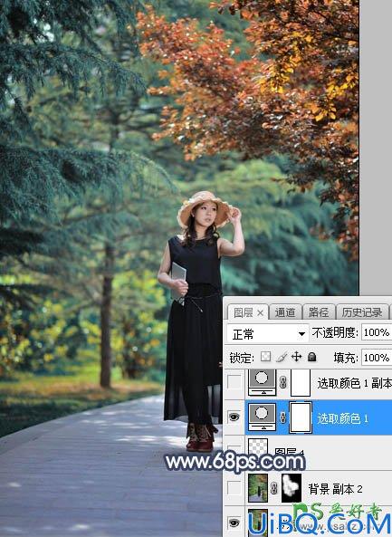The image size is (392, 537).
Task: Show the 背景 副本 2 layer
Action: 234,488
